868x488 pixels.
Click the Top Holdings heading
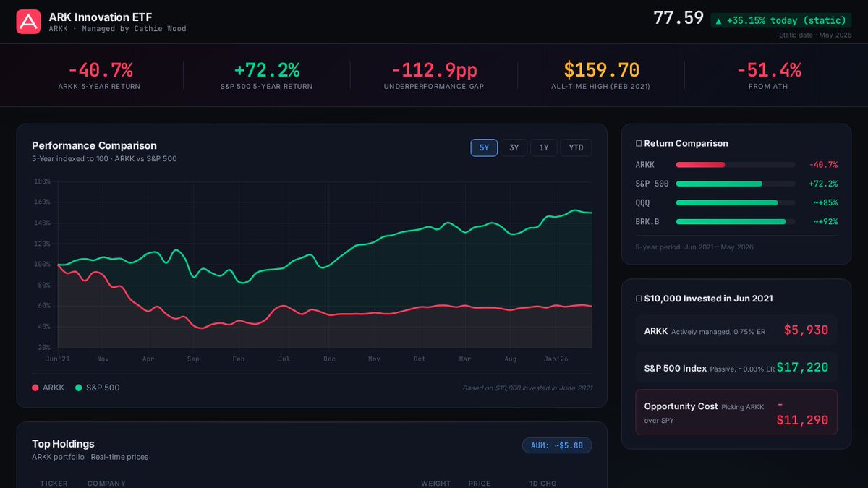coord(63,444)
